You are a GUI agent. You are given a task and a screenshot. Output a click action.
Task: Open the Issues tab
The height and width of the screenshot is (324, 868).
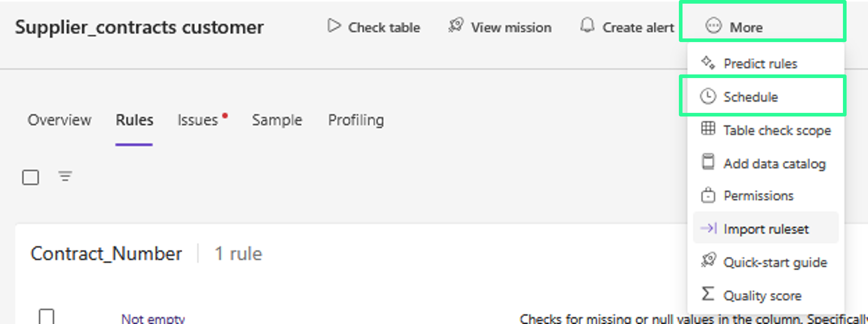tap(198, 120)
